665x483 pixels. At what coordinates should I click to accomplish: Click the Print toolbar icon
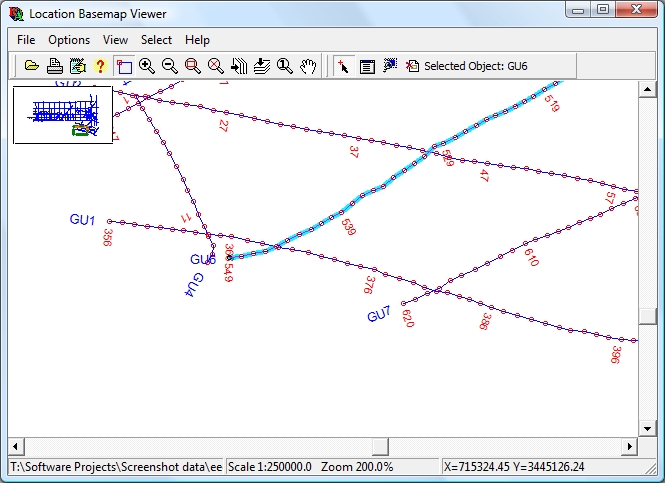[55, 66]
